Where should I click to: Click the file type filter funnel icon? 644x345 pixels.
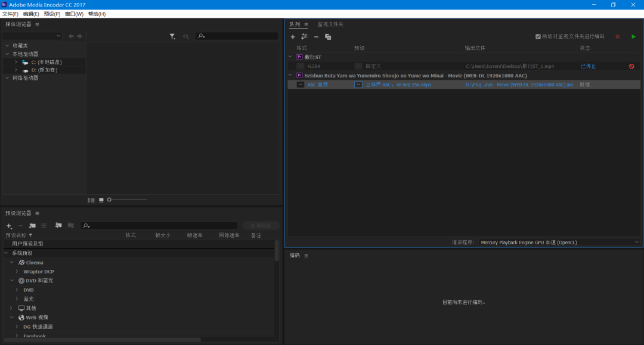pos(172,36)
